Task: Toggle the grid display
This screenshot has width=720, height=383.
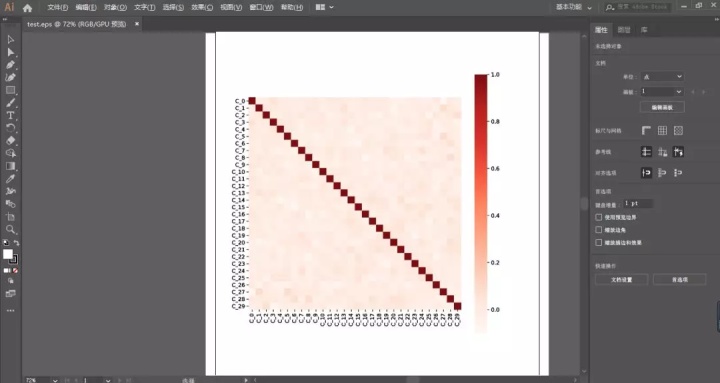Action: [662, 130]
